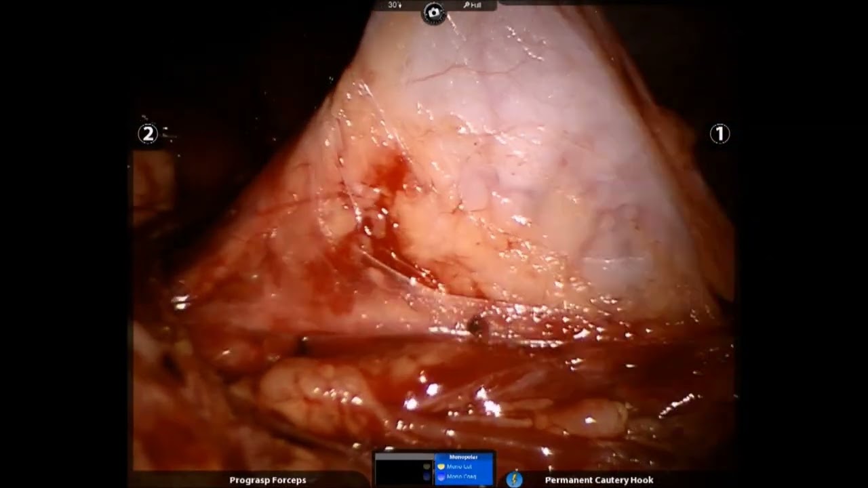Click the bleeding spot in the endoscope view
Image resolution: width=868 pixels, height=488 pixels.
click(x=390, y=171)
